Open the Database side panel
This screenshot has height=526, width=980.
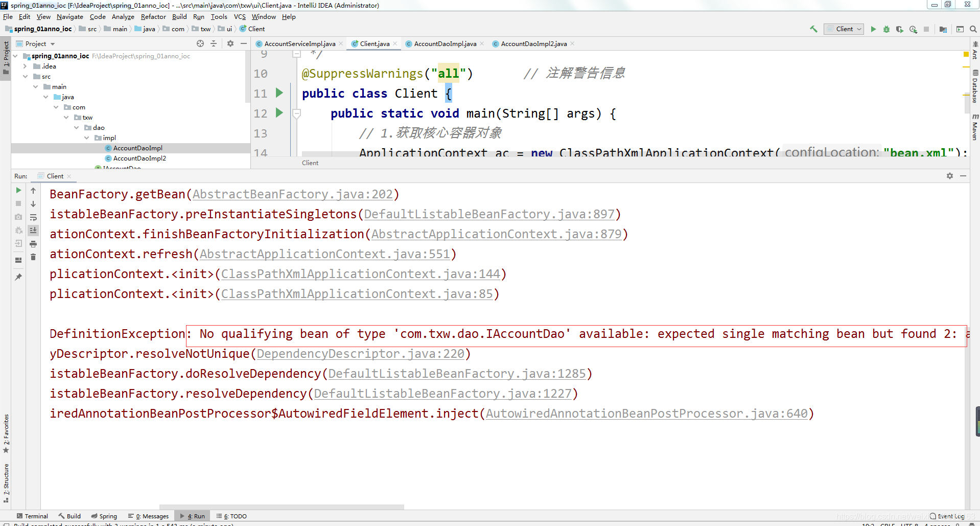975,86
